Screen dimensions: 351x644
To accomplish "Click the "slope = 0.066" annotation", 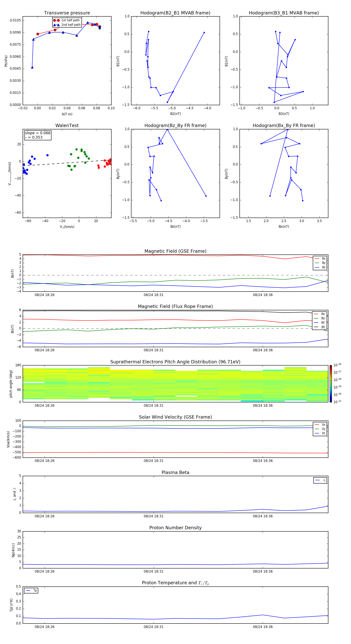I will (37, 133).
